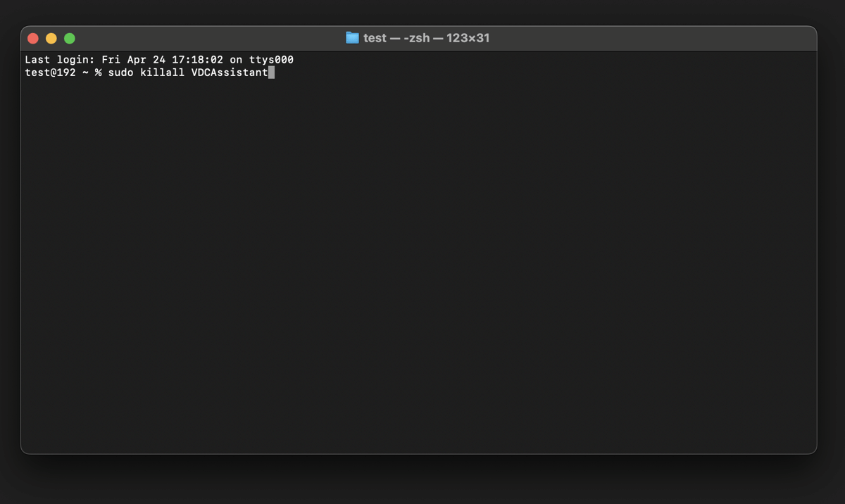
Task: Click the green full-screen traffic light
Action: tap(68, 38)
